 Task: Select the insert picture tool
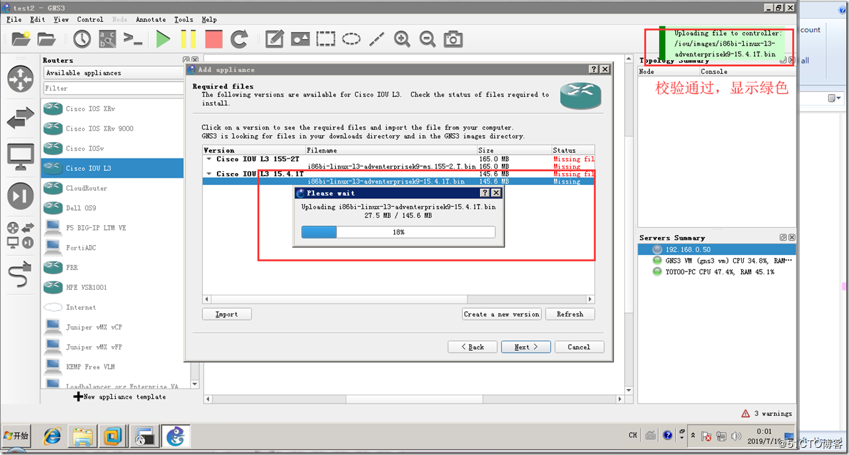(300, 39)
